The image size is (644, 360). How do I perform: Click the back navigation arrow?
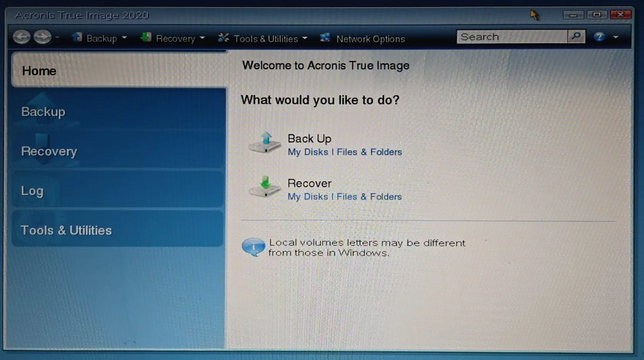point(22,37)
